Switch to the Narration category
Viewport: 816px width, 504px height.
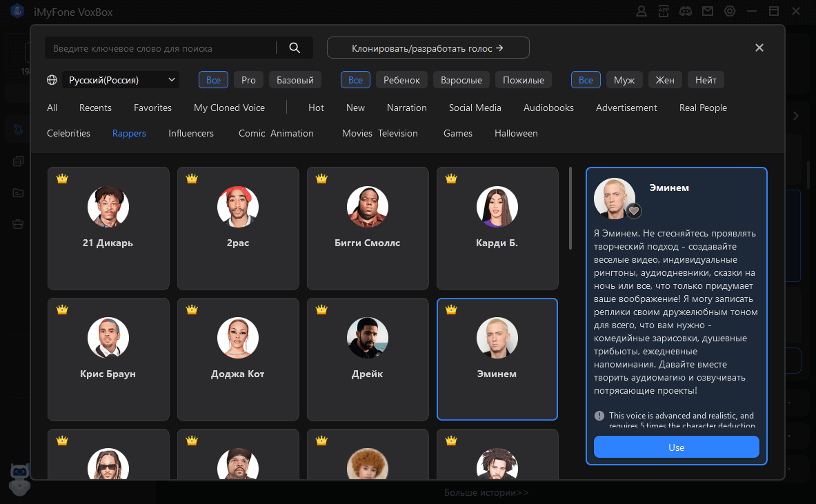[x=407, y=108]
